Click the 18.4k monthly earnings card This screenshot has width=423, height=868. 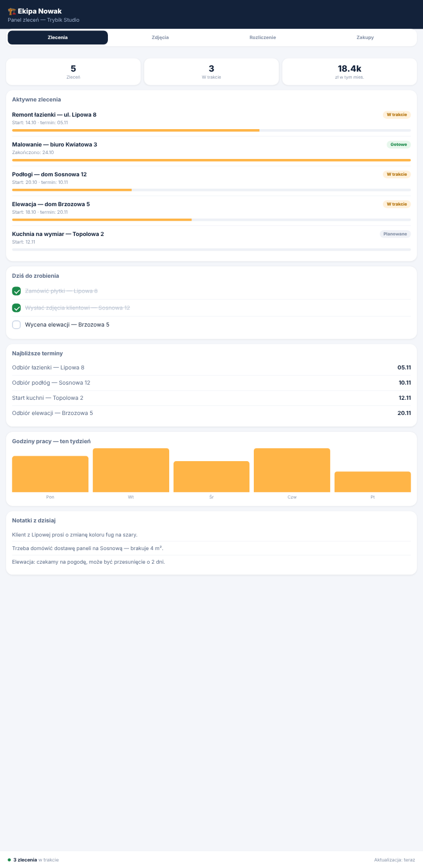coord(349,72)
